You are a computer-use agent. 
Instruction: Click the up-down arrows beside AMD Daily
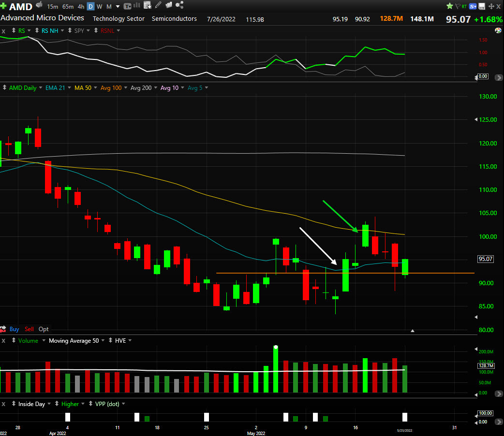4,87
